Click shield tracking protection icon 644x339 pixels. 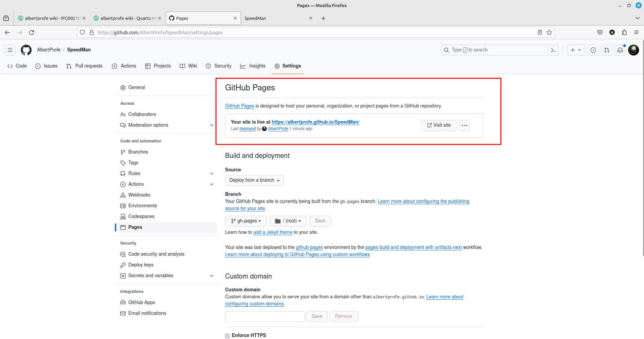click(x=82, y=33)
